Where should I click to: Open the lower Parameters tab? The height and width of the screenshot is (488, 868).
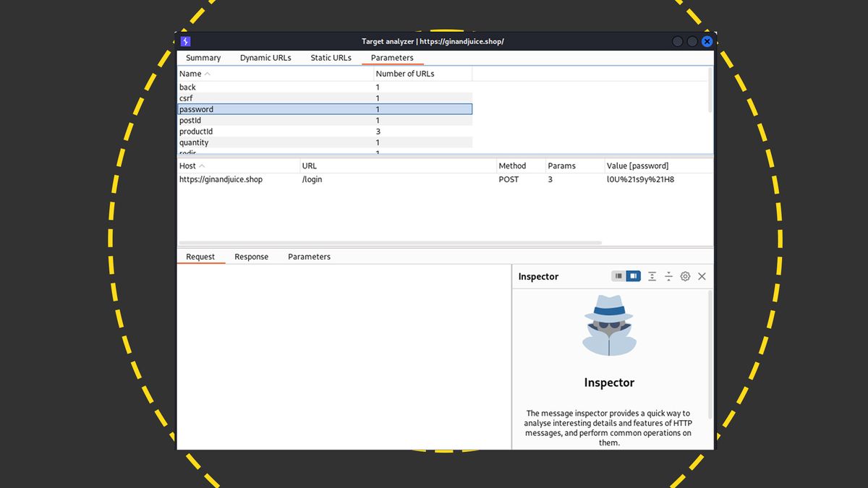(309, 256)
